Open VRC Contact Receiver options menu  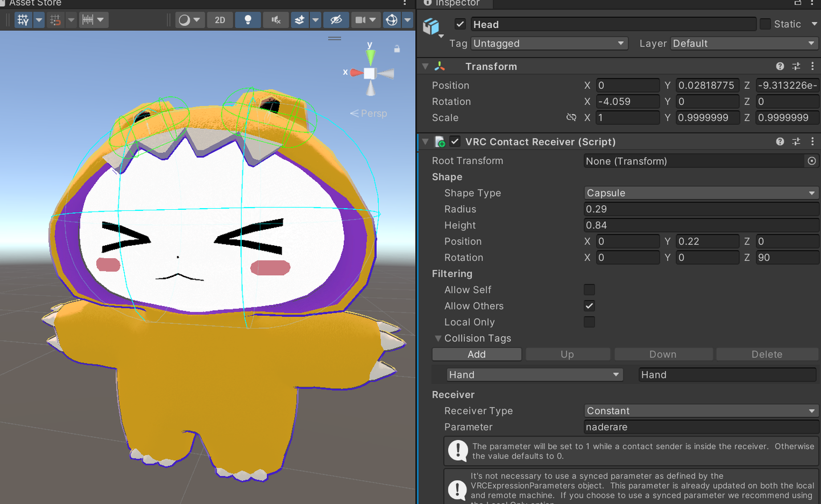pos(812,141)
